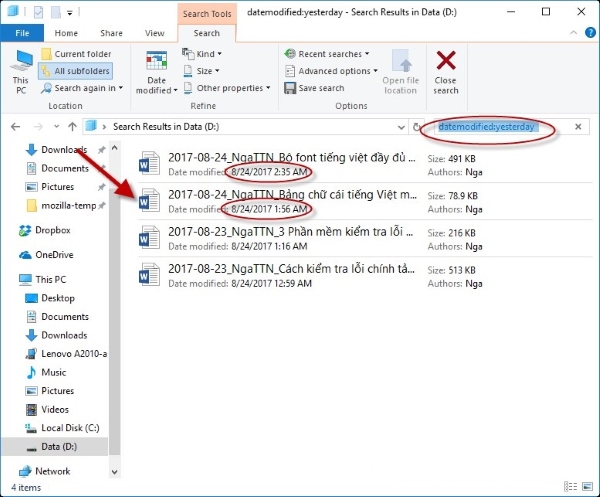Click the refresh icon beside address bar

(417, 127)
